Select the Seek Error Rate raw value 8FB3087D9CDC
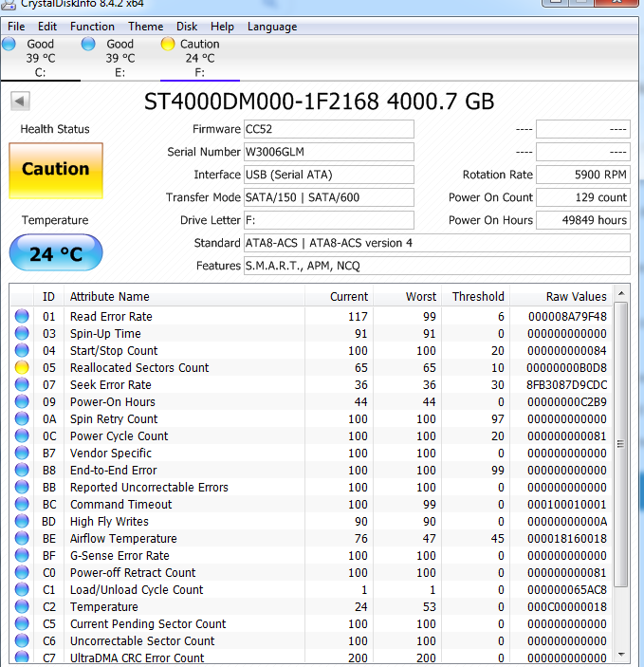The image size is (644, 667). pyautogui.click(x=566, y=385)
